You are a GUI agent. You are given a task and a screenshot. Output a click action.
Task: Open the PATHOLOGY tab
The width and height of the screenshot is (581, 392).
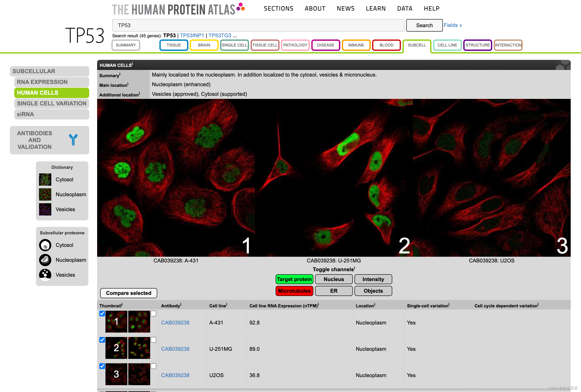click(295, 45)
